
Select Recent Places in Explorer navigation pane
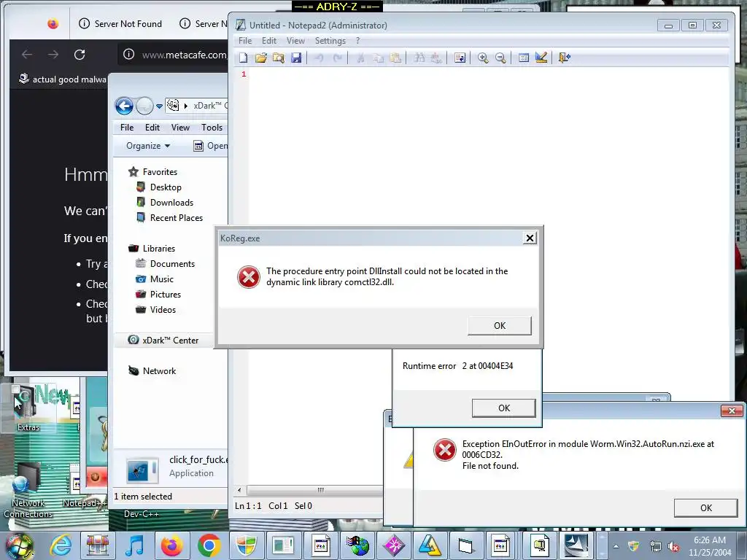coord(169,217)
